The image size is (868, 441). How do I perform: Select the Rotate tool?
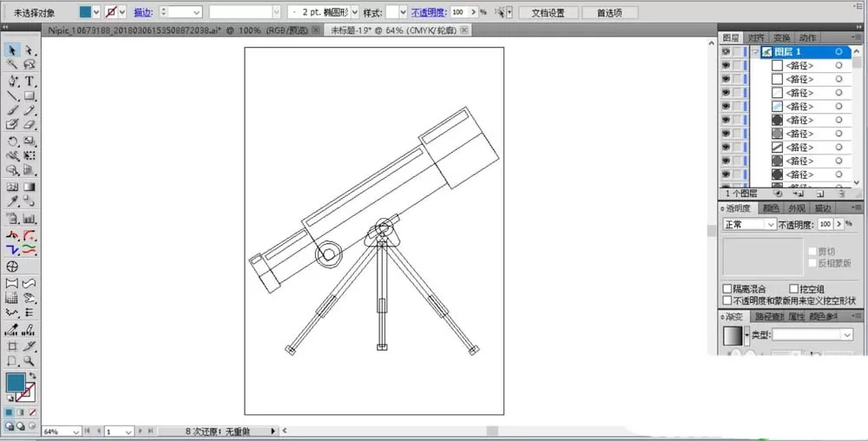[x=11, y=142]
